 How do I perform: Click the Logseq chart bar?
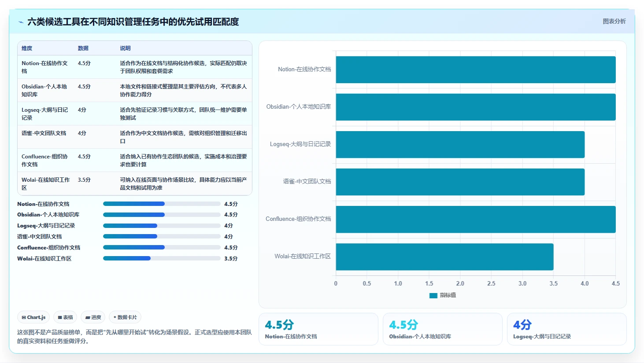(460, 144)
